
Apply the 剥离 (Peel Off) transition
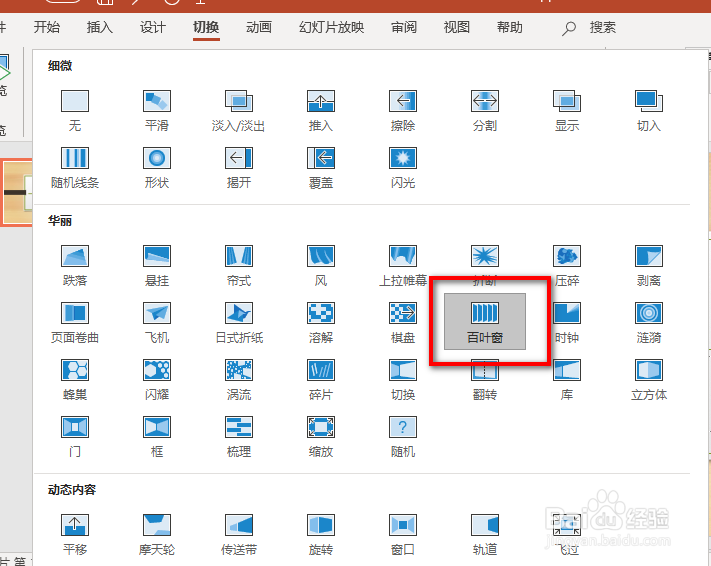(649, 266)
